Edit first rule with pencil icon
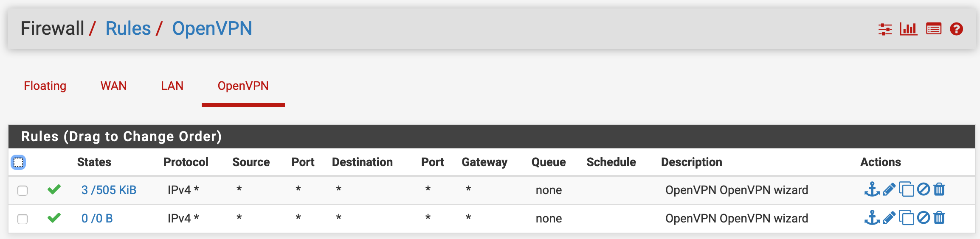The width and height of the screenshot is (980, 239). click(x=889, y=189)
